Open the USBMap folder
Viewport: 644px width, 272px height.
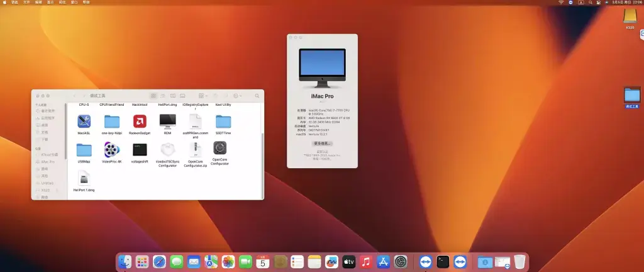coord(84,150)
